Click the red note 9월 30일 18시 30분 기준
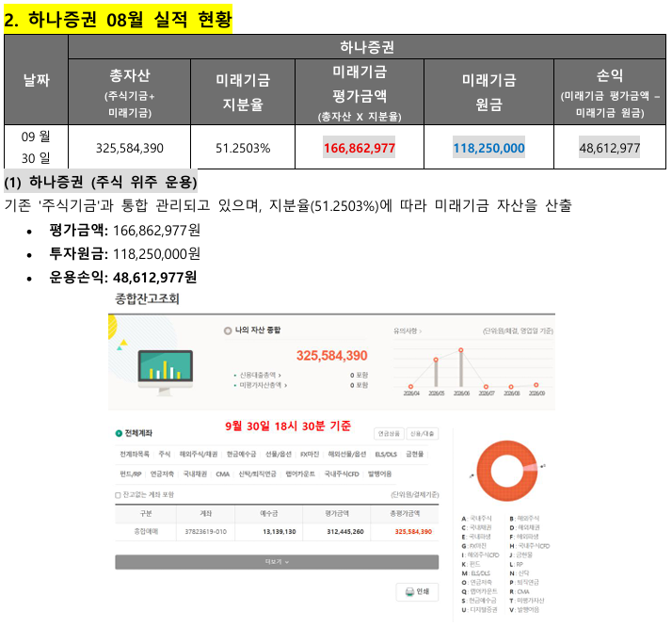The height and width of the screenshot is (627, 672). pyautogui.click(x=288, y=426)
